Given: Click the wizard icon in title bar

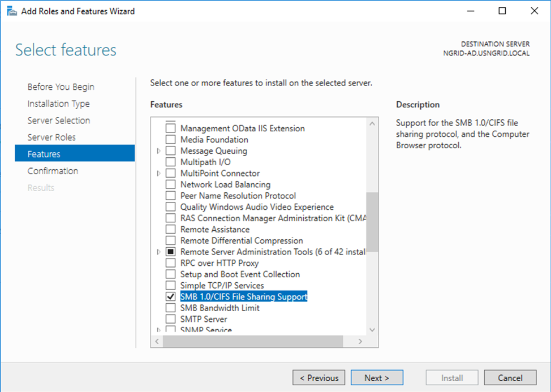Looking at the screenshot, I should point(12,11).
